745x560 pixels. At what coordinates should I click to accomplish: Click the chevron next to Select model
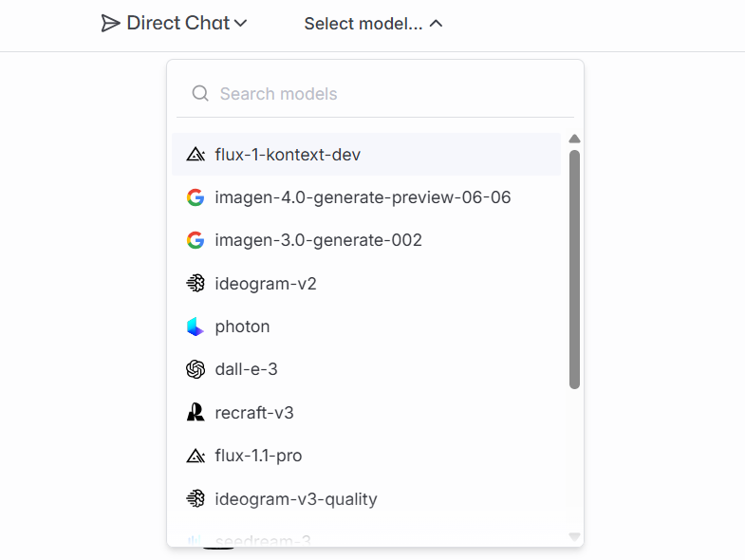pyautogui.click(x=437, y=24)
